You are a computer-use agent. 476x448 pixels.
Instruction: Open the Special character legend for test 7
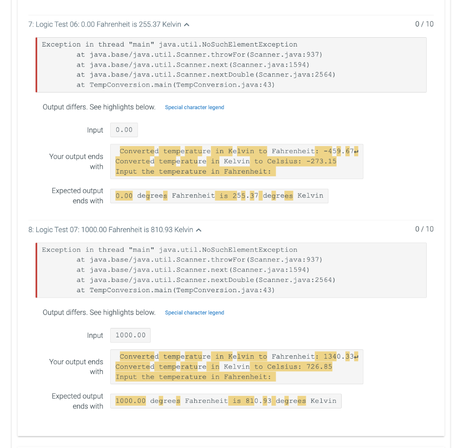194,107
